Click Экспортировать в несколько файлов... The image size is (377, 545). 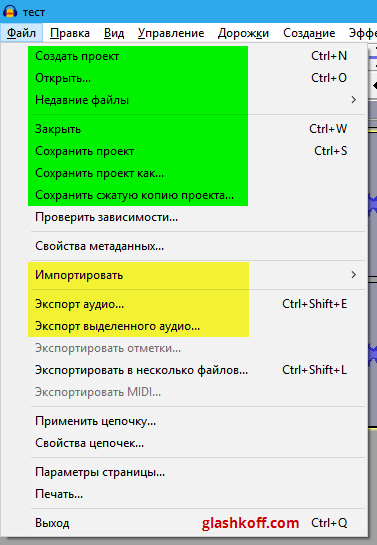[184, 370]
